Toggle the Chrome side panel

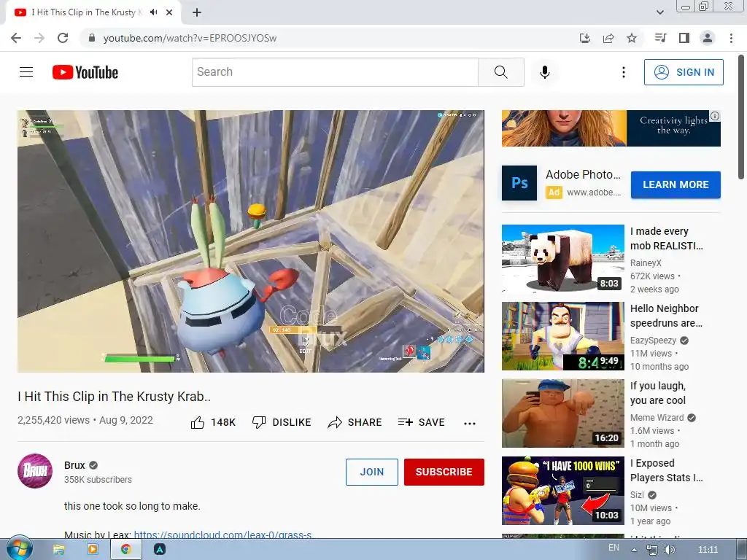684,38
